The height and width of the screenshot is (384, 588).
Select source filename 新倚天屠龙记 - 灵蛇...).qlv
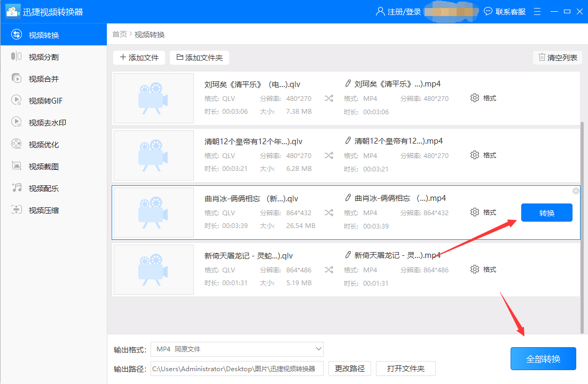(248, 256)
